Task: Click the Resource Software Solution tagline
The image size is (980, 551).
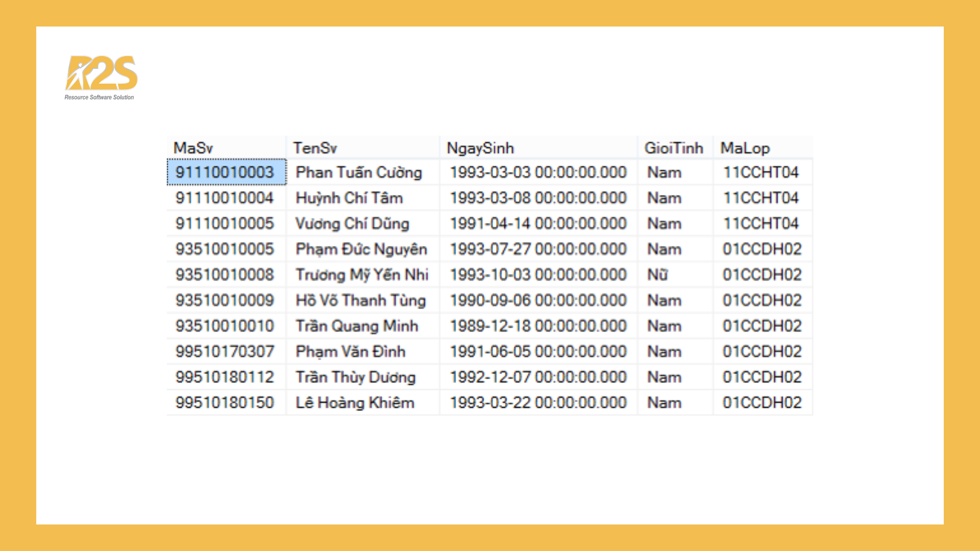Action: pos(99,96)
